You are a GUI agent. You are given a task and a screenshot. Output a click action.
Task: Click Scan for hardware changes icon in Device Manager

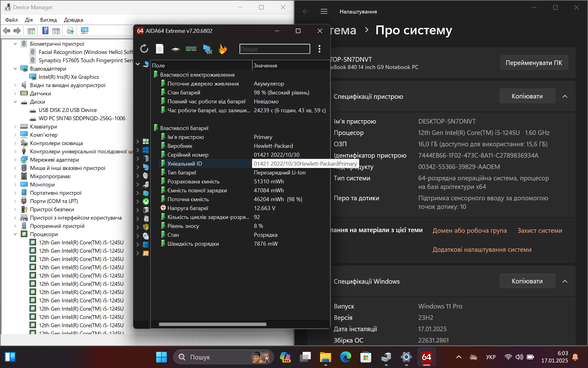pos(85,31)
